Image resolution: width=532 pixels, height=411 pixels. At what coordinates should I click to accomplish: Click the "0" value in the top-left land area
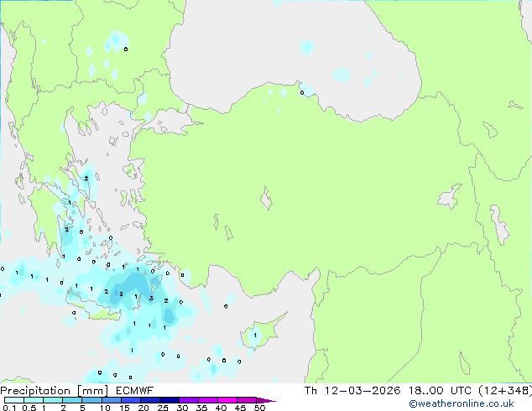click(126, 49)
